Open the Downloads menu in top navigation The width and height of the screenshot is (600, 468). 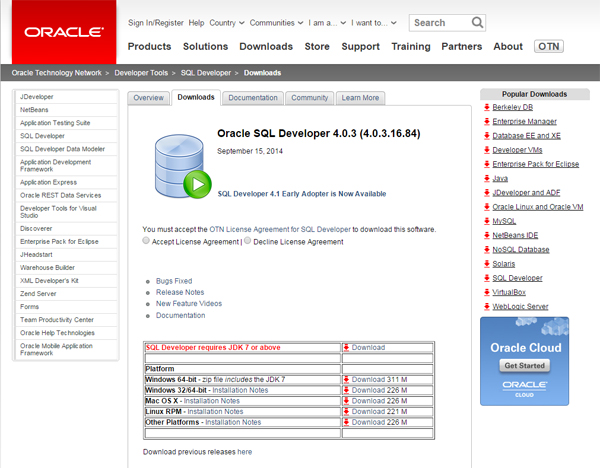266,46
